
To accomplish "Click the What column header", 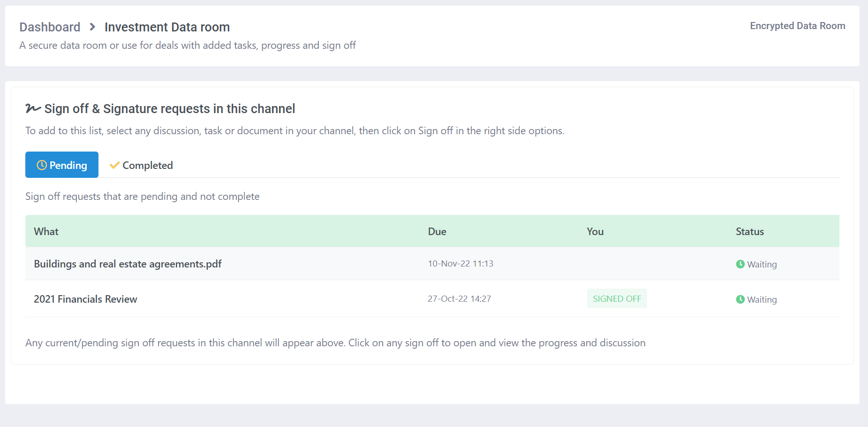I will (x=46, y=231).
